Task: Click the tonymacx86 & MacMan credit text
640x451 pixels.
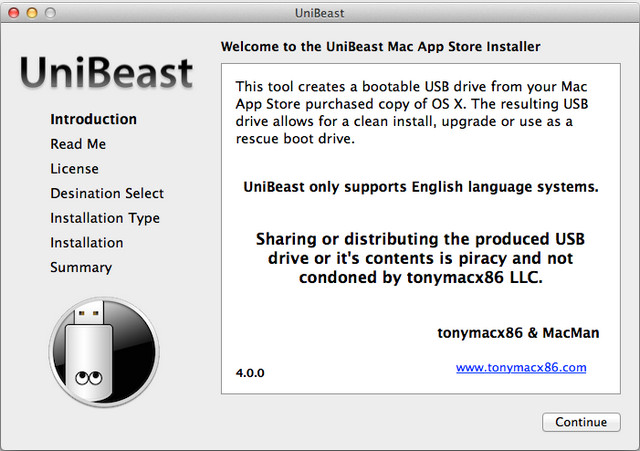Action: pos(519,332)
